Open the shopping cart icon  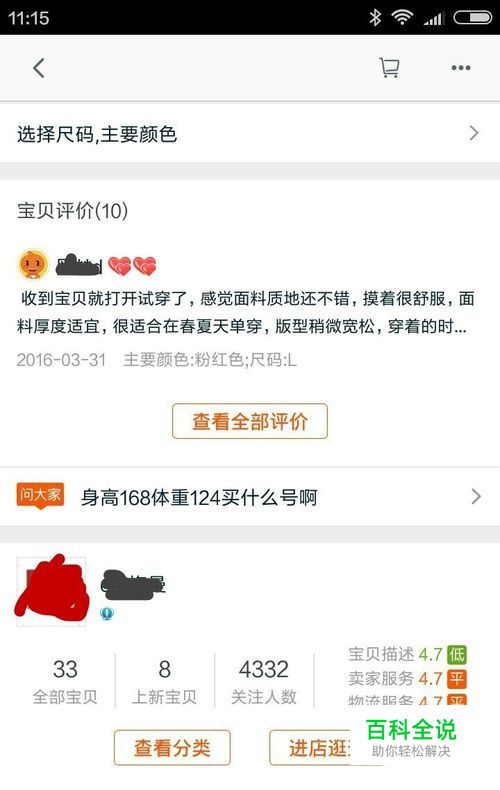click(389, 68)
